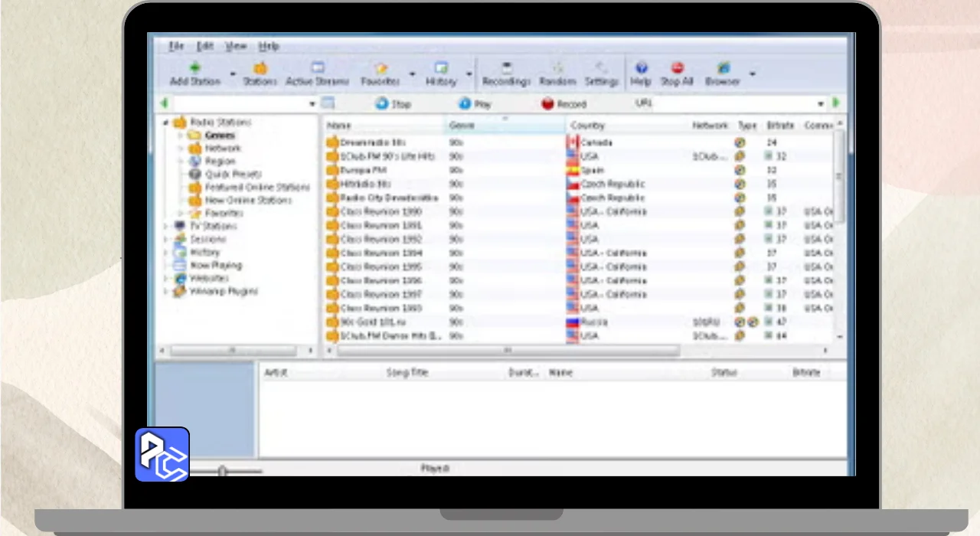
Task: Click the green back arrow icon
Action: click(164, 103)
